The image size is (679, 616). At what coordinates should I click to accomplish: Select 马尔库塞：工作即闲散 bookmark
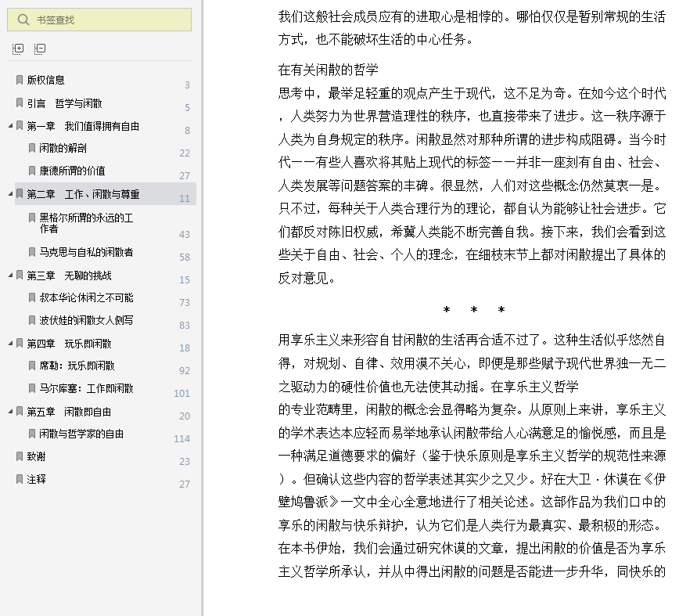[x=86, y=388]
